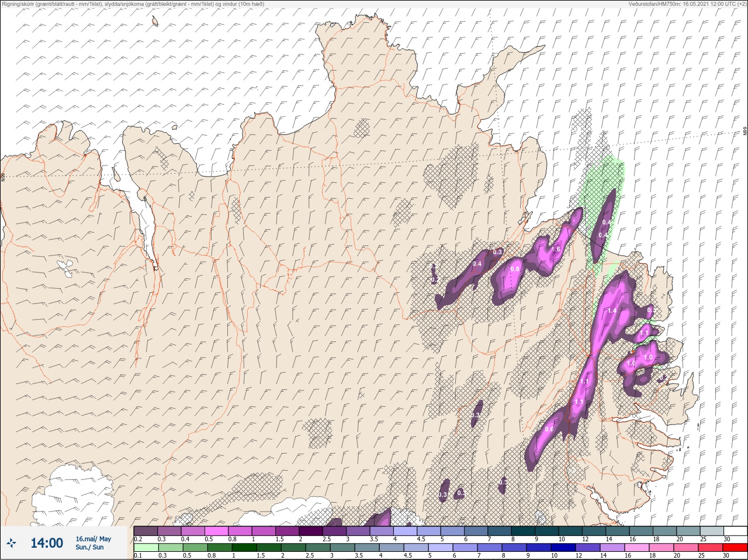Viewport: 748px width, 560px height.
Task: Click the 1.4 precipitation value on map
Action: pyautogui.click(x=612, y=310)
